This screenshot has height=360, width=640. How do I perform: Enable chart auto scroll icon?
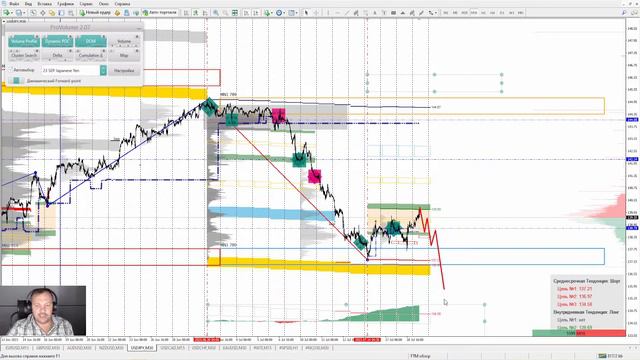coord(246,13)
